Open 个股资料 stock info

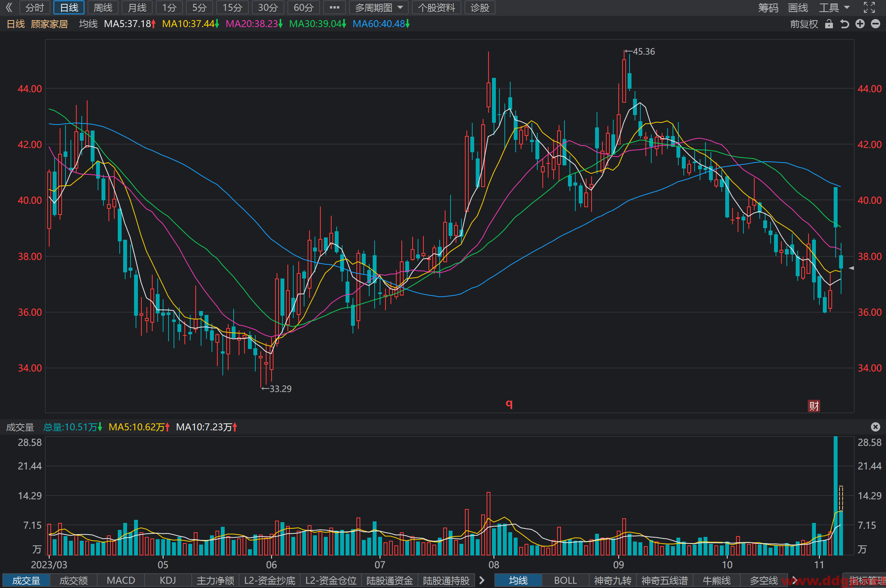(436, 7)
